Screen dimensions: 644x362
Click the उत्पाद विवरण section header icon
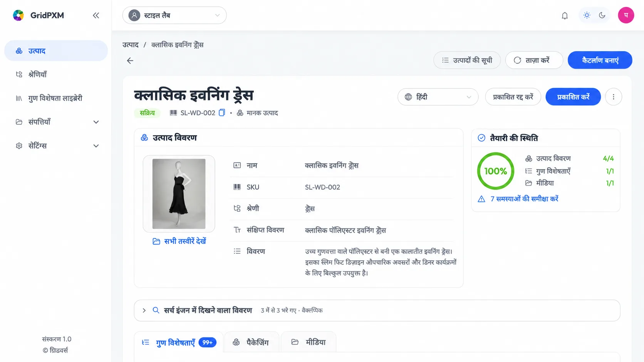coord(144,138)
